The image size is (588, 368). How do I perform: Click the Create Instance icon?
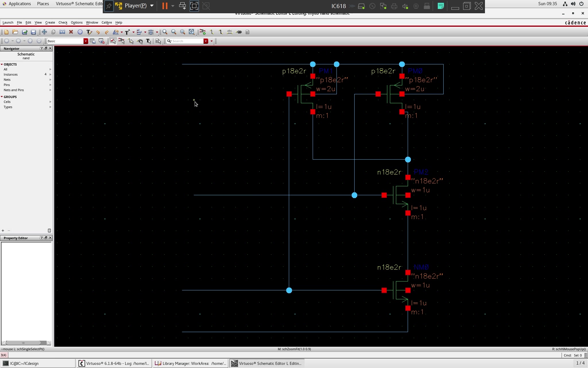203,32
